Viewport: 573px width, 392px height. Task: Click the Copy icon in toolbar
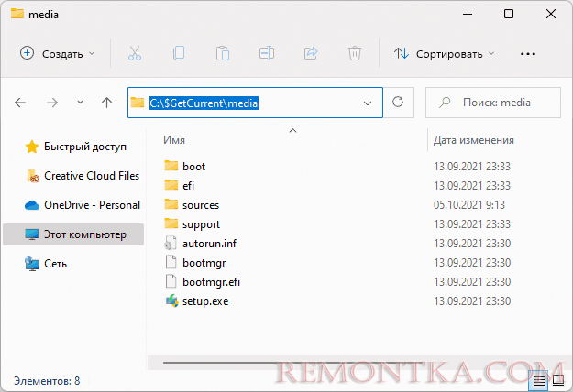pyautogui.click(x=179, y=54)
